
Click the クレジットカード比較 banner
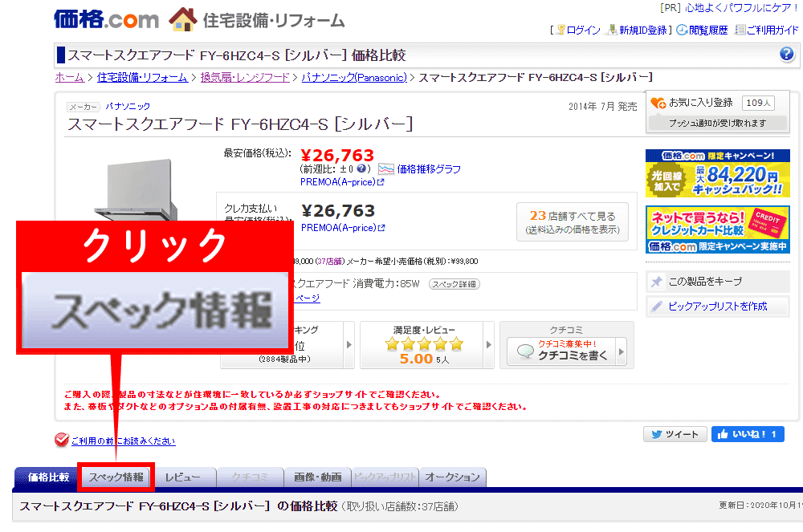[717, 229]
